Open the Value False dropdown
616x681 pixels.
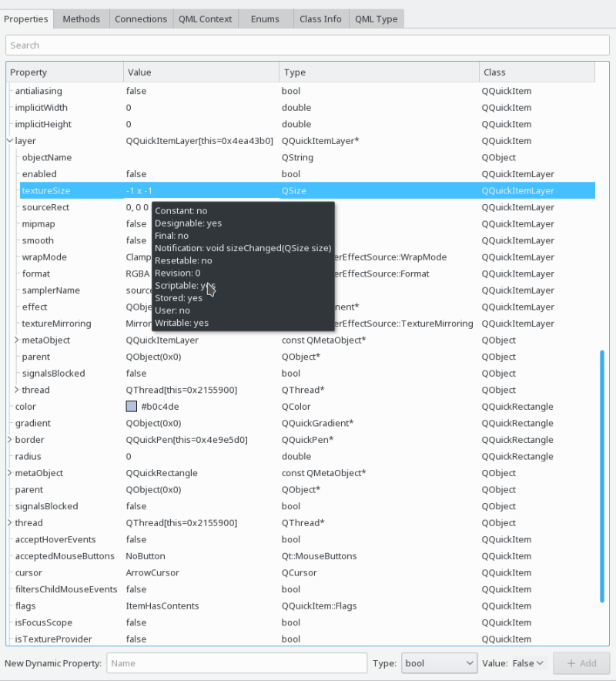(x=528, y=663)
